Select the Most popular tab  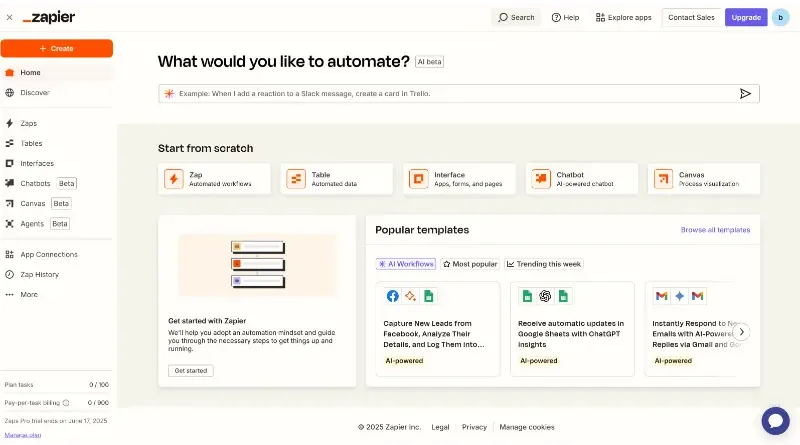coord(470,264)
